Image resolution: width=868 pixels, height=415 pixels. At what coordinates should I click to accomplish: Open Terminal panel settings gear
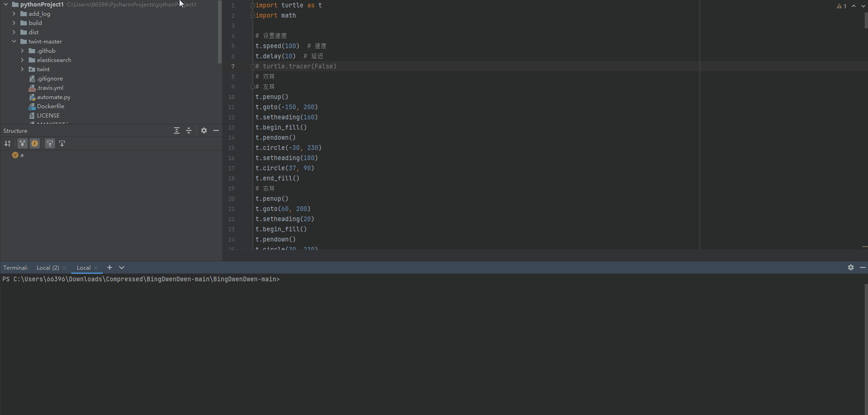click(850, 267)
